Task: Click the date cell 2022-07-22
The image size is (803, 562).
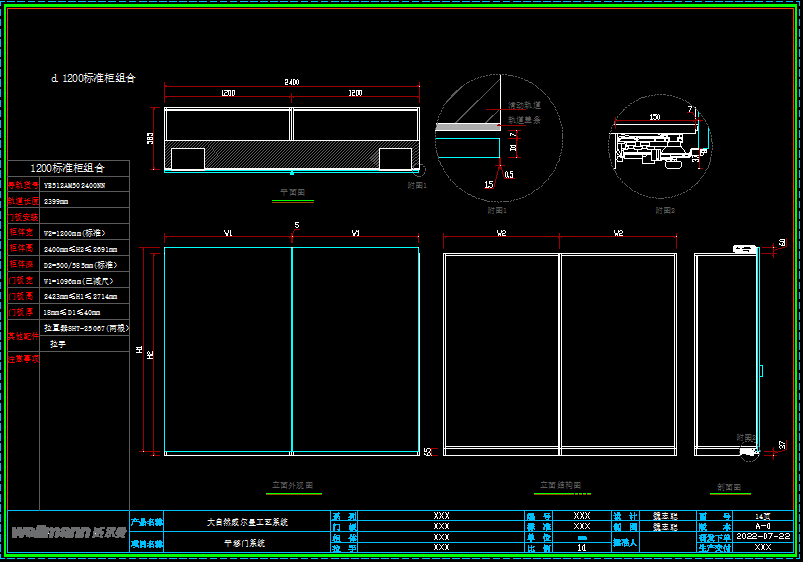Action: click(763, 536)
